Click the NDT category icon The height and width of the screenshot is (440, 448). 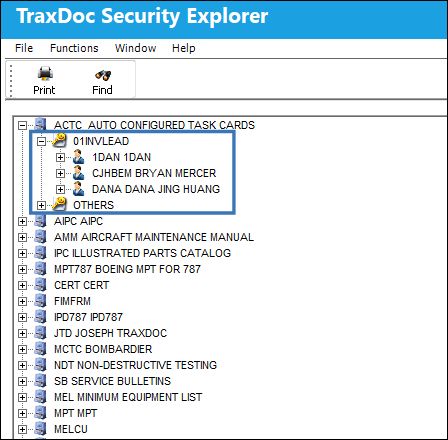[40, 364]
